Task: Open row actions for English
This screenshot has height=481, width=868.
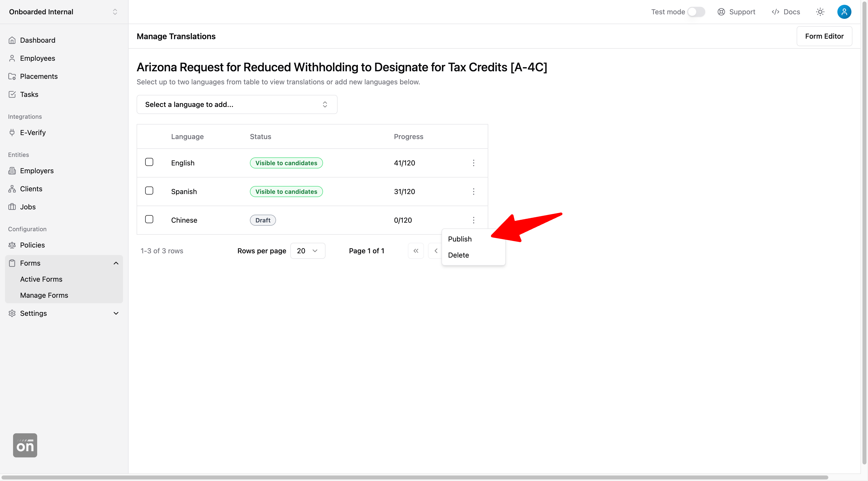Action: coord(473,163)
